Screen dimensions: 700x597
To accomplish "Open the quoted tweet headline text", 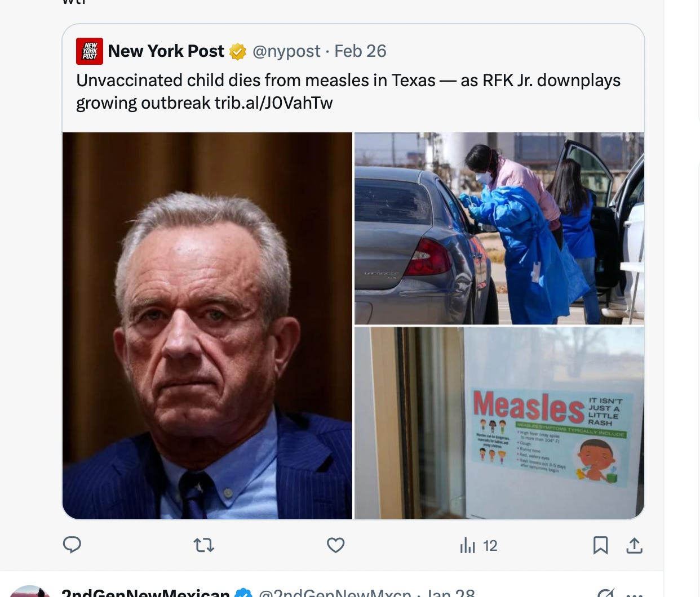I will pos(348,91).
